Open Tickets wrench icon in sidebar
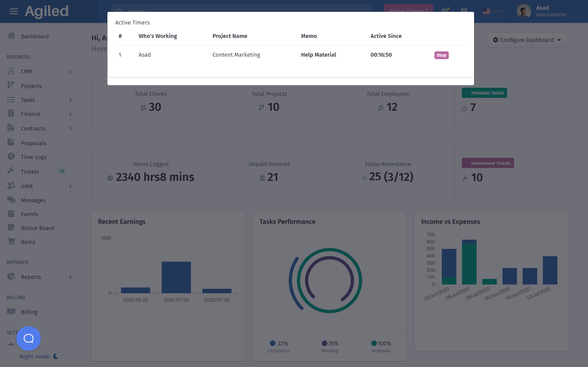The height and width of the screenshot is (367, 588). click(x=11, y=171)
